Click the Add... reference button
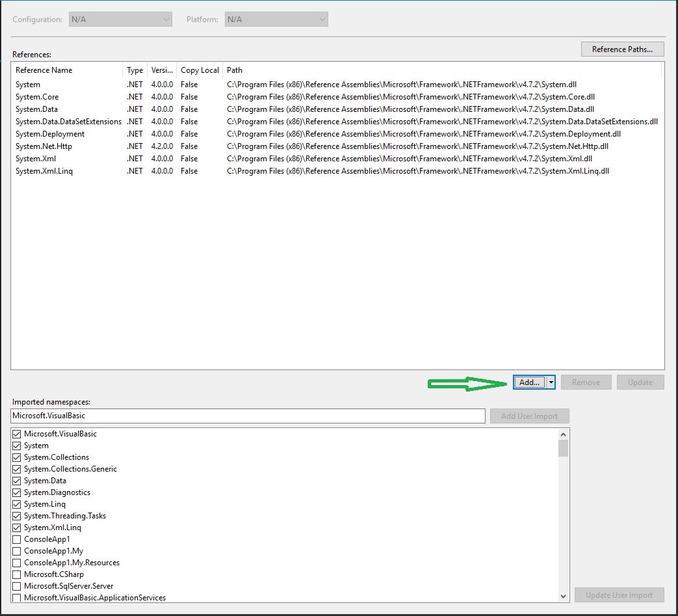 (530, 382)
